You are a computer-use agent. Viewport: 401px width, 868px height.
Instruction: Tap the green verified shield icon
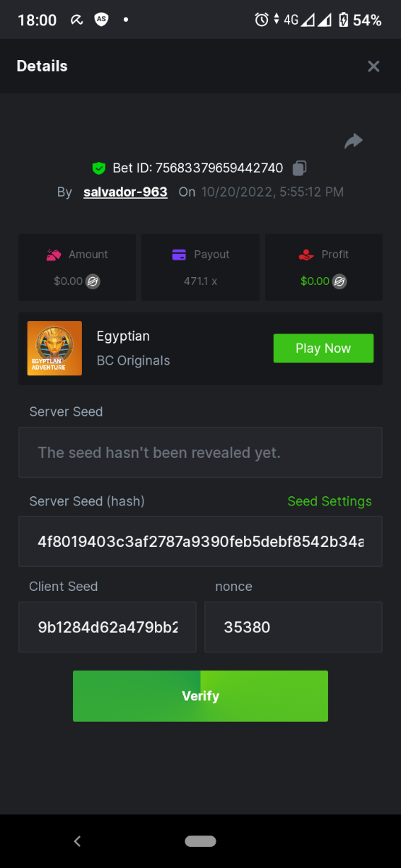(x=98, y=169)
